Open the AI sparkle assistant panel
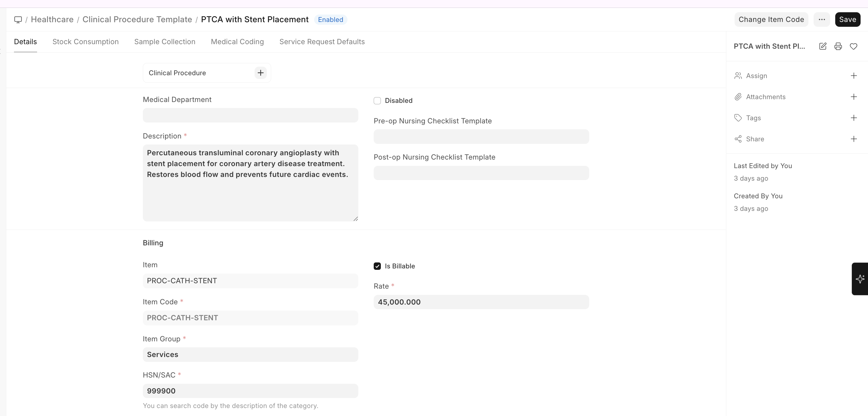The image size is (868, 416). click(860, 279)
